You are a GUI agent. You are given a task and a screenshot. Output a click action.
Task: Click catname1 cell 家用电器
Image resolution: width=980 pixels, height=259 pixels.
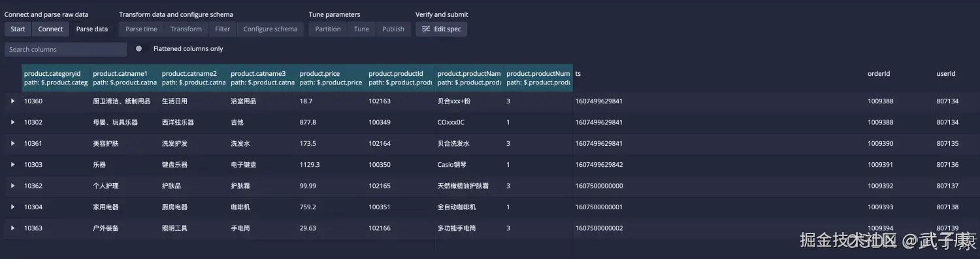pos(106,207)
